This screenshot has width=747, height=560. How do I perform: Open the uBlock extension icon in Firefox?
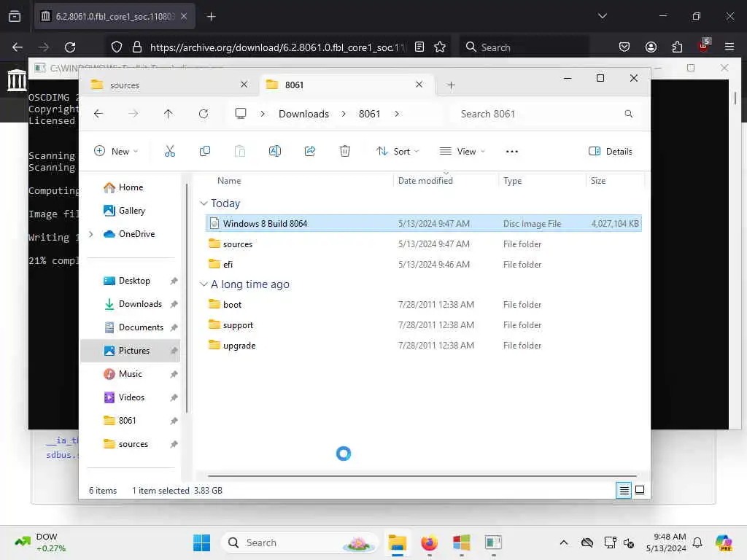[704, 45]
